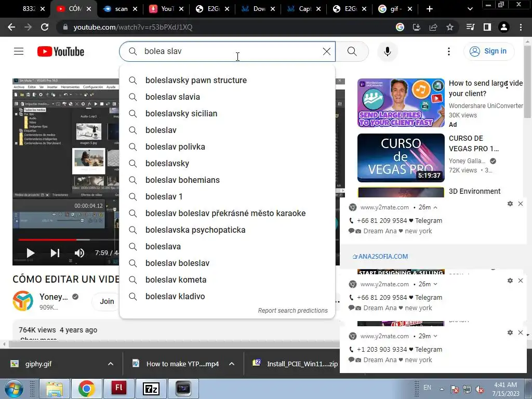This screenshot has width=532, height=399.
Task: Open 'CURSO de VEGAS PRO' video thumbnail
Action: (401, 158)
